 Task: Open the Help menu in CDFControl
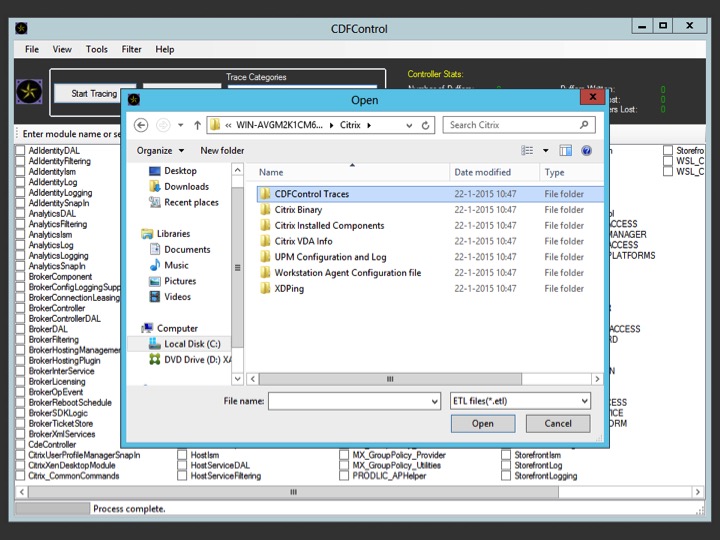pos(164,49)
